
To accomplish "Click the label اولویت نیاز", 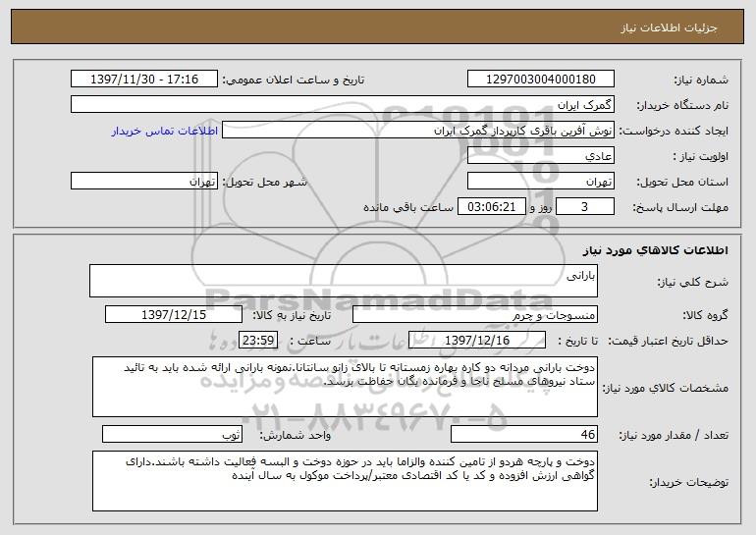I will coord(701,156).
